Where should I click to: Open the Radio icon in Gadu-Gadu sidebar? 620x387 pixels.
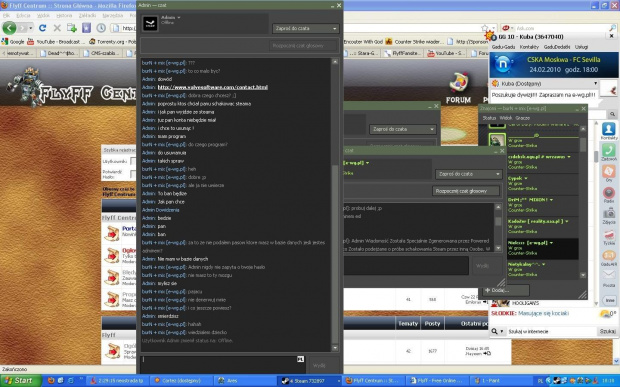[609, 194]
